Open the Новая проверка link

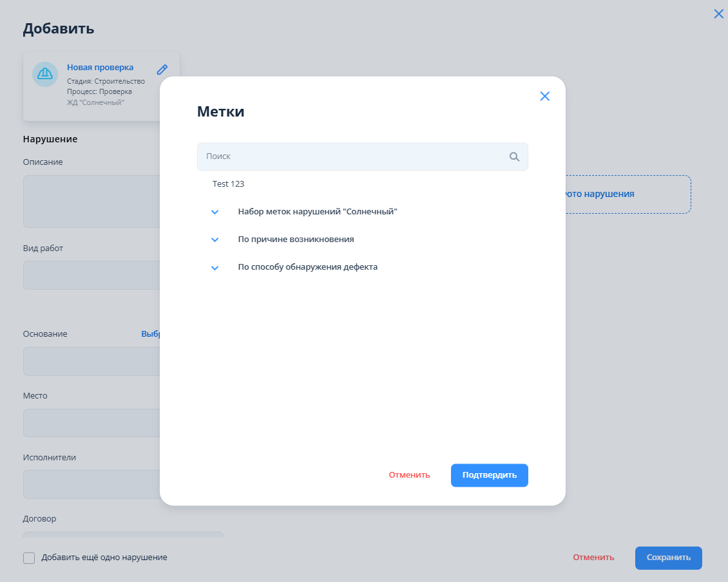pos(100,68)
